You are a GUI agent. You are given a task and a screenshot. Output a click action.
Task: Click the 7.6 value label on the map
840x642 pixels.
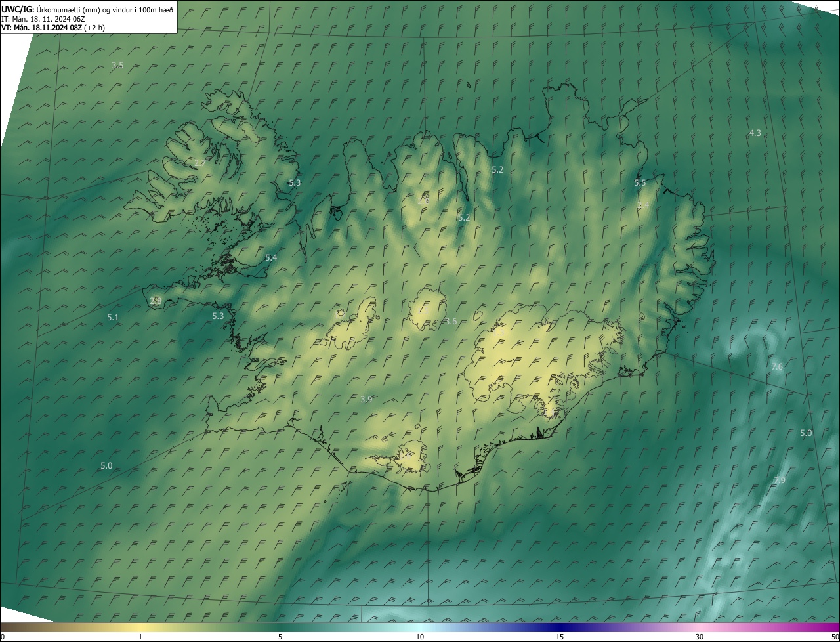(x=777, y=366)
